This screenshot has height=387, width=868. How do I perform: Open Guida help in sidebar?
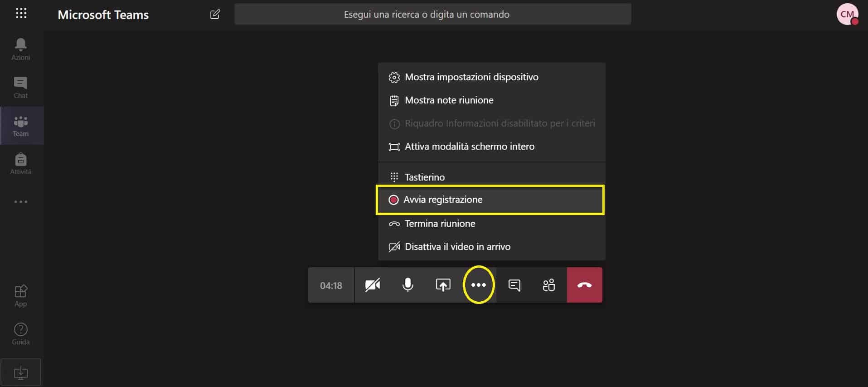pyautogui.click(x=21, y=334)
